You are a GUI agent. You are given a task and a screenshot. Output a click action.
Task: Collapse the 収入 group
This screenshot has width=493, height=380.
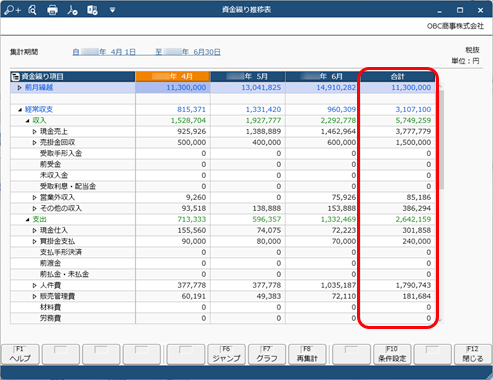27,121
